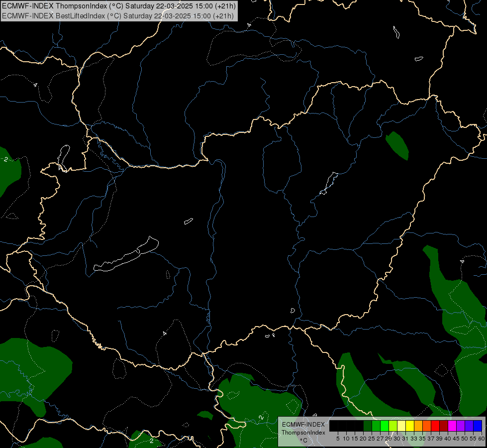Click the °C unit label in the legend
This screenshot has width=487, height=448.
click(303, 440)
